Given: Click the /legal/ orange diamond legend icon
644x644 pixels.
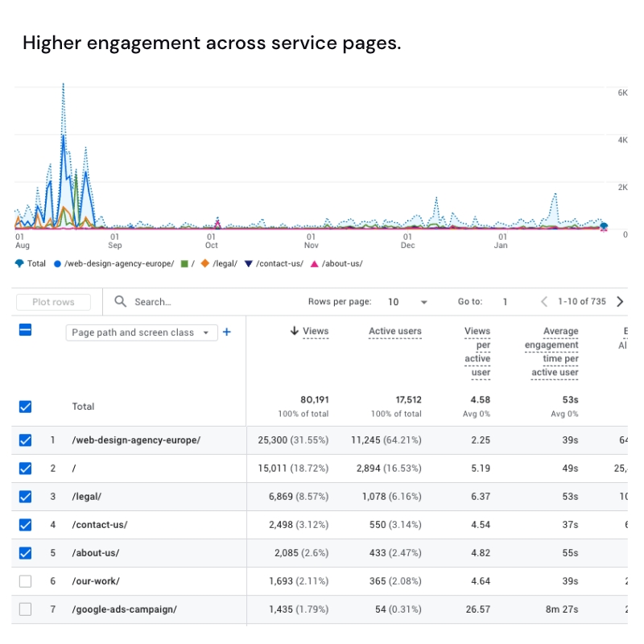Looking at the screenshot, I should (x=205, y=263).
